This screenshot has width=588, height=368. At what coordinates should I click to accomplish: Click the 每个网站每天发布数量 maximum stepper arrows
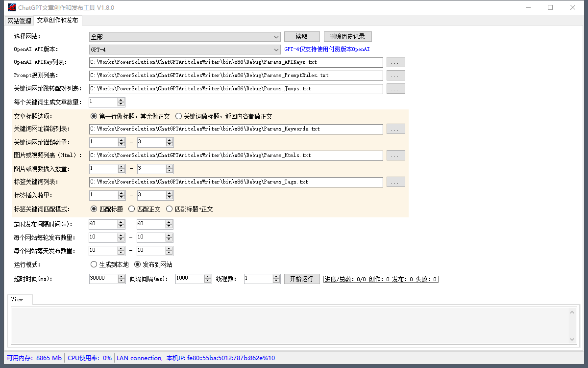click(169, 251)
